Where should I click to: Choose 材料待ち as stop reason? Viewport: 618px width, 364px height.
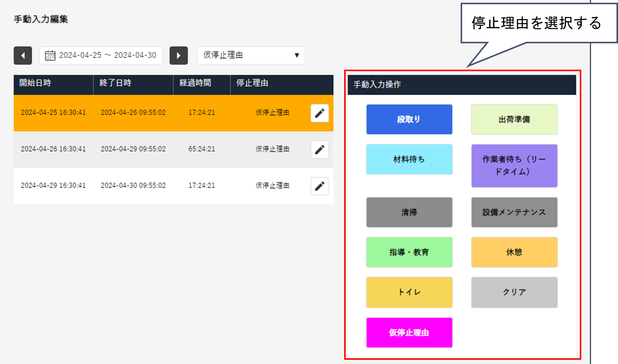click(409, 159)
